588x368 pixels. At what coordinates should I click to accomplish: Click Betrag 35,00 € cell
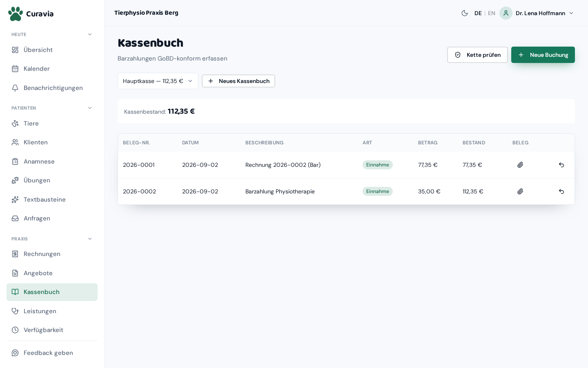[429, 191]
